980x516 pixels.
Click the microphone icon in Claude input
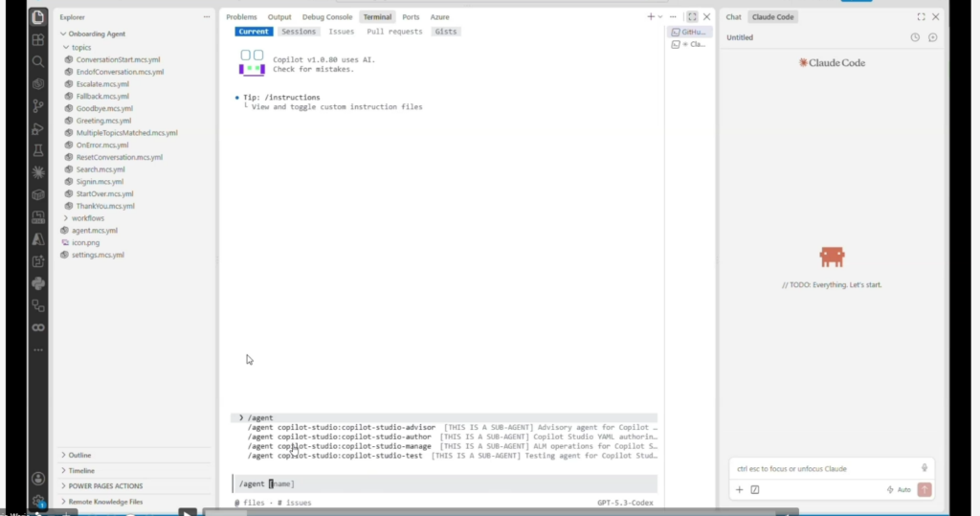(924, 468)
